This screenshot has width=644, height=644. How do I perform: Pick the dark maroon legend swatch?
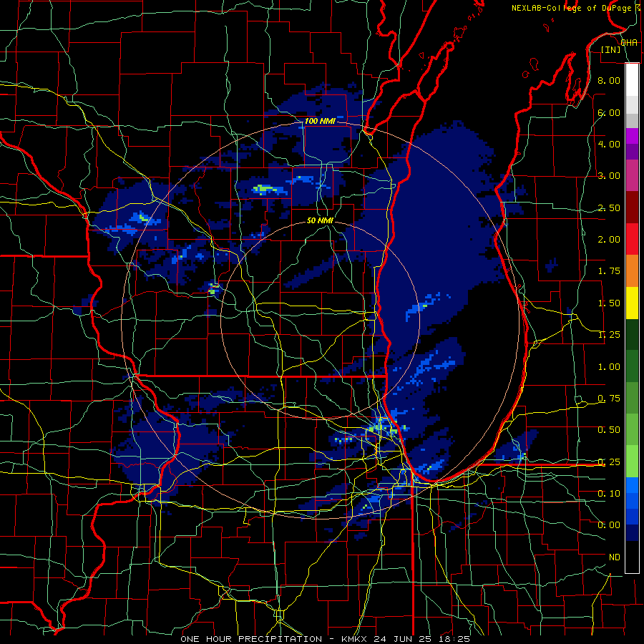(632, 208)
